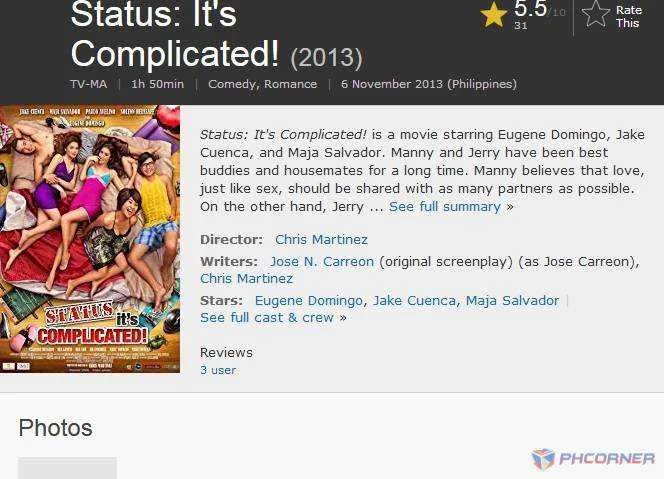Click the 5.5 rating score
The height and width of the screenshot is (479, 664).
pyautogui.click(x=531, y=8)
